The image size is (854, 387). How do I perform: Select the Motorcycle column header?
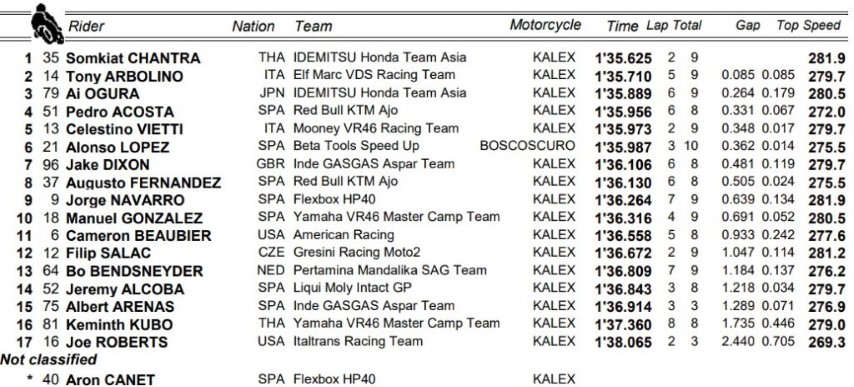pos(545,25)
